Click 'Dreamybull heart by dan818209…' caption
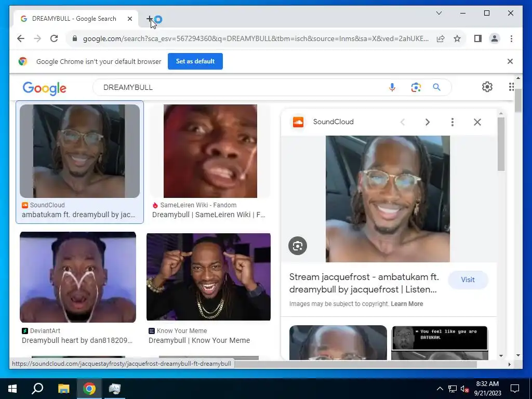The image size is (532, 399). pos(77,340)
